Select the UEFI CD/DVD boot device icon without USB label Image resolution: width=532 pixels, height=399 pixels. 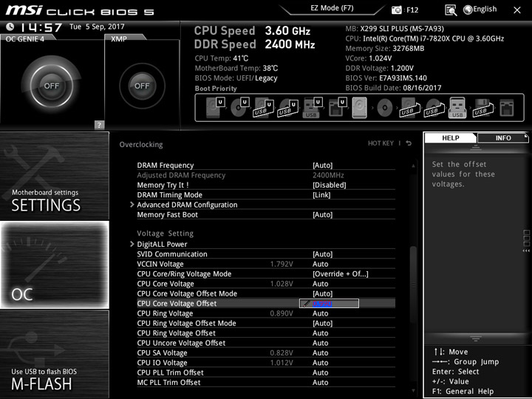[239, 108]
